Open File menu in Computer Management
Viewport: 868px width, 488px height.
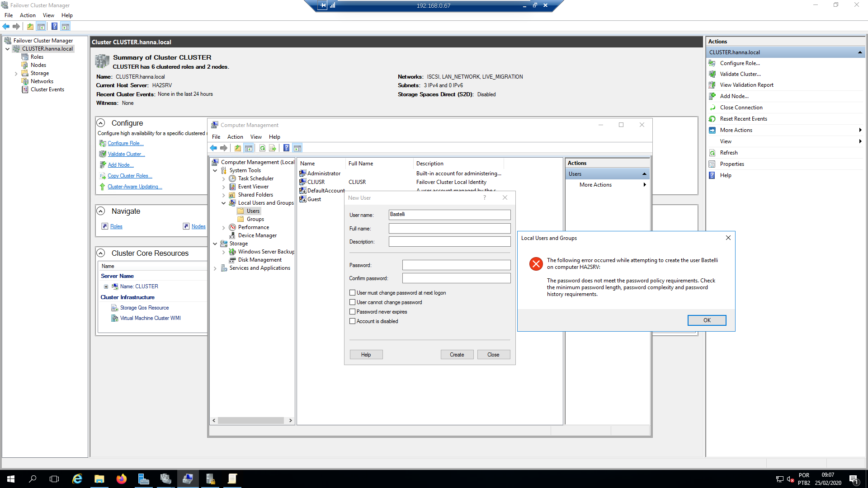(216, 137)
